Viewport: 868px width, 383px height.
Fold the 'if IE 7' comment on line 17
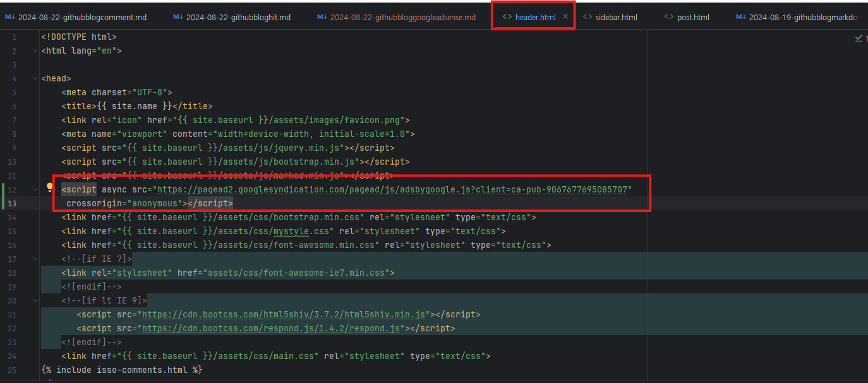tap(35, 259)
